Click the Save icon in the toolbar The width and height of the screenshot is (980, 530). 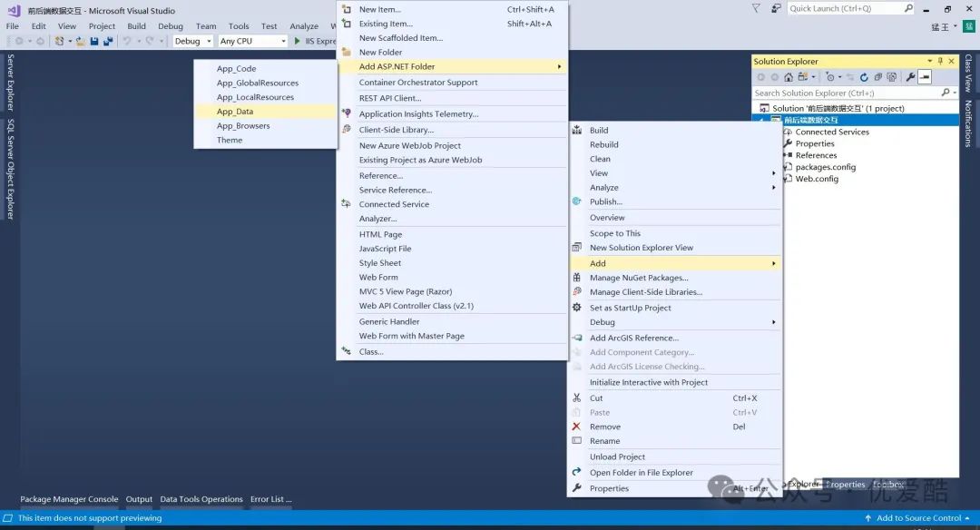(94, 41)
